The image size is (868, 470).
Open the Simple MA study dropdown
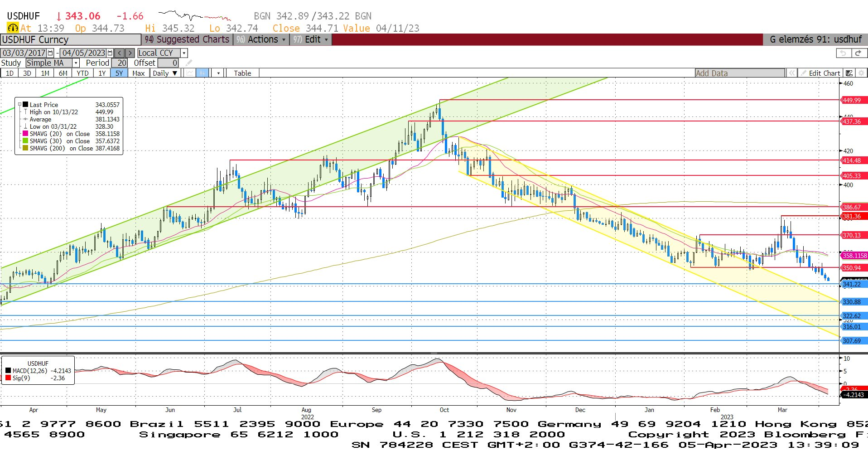pyautogui.click(x=76, y=63)
